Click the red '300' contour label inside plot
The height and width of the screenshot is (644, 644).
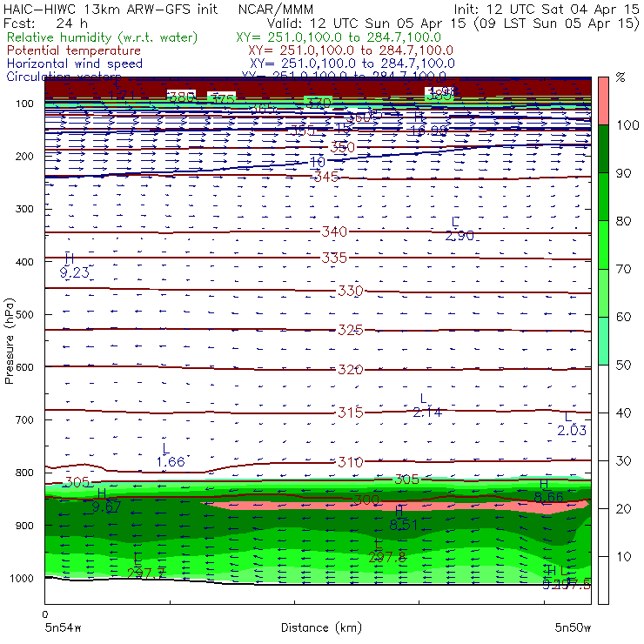point(366,500)
